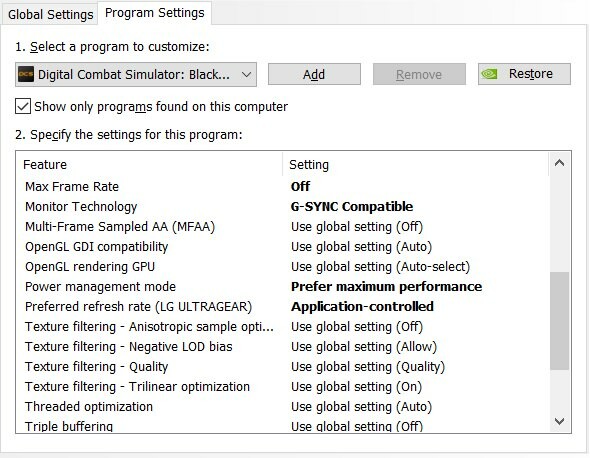Switch to the Global Settings tab
Image resolution: width=590 pixels, height=458 pixels.
tap(50, 15)
